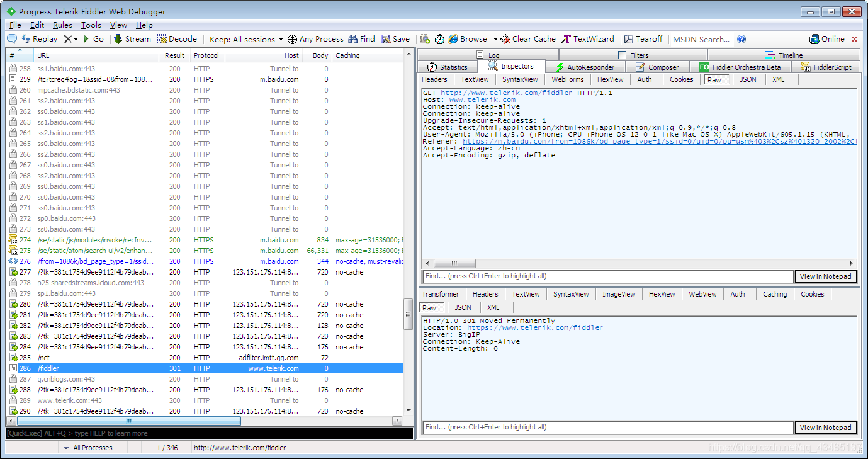The height and width of the screenshot is (459, 868).
Task: Click the sessions list horizontal scrollbar thumb
Action: click(129, 421)
